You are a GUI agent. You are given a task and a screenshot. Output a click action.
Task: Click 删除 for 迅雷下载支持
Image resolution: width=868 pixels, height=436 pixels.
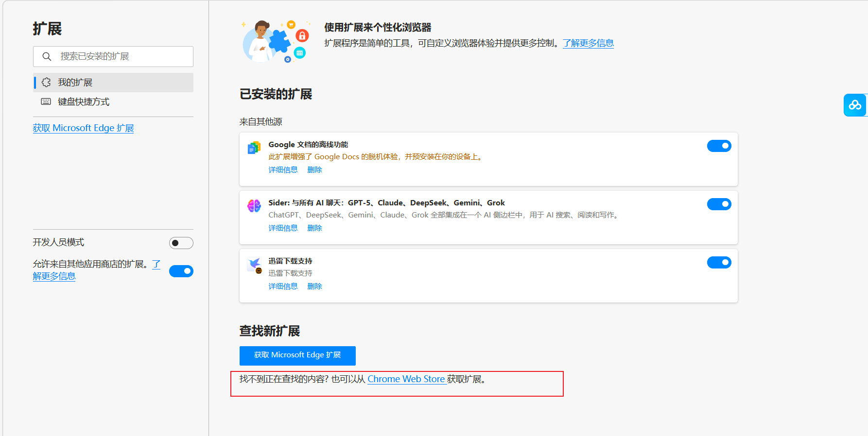point(314,286)
